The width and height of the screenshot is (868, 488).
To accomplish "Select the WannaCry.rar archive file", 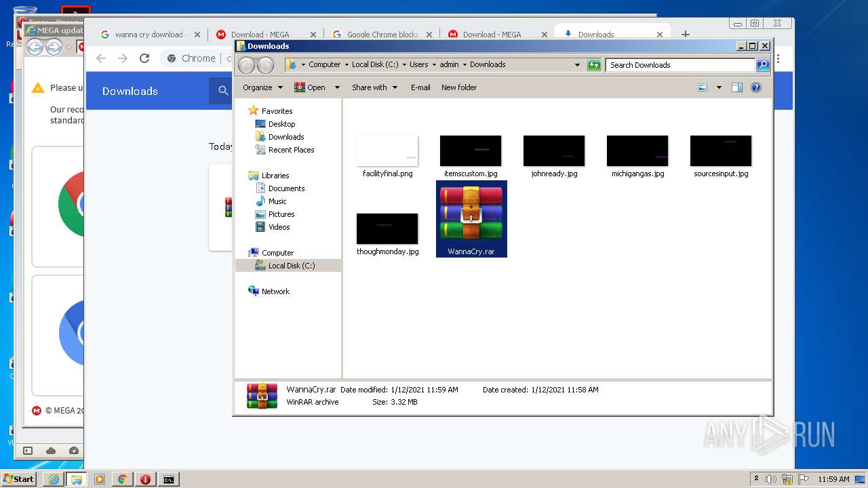I will [471, 218].
